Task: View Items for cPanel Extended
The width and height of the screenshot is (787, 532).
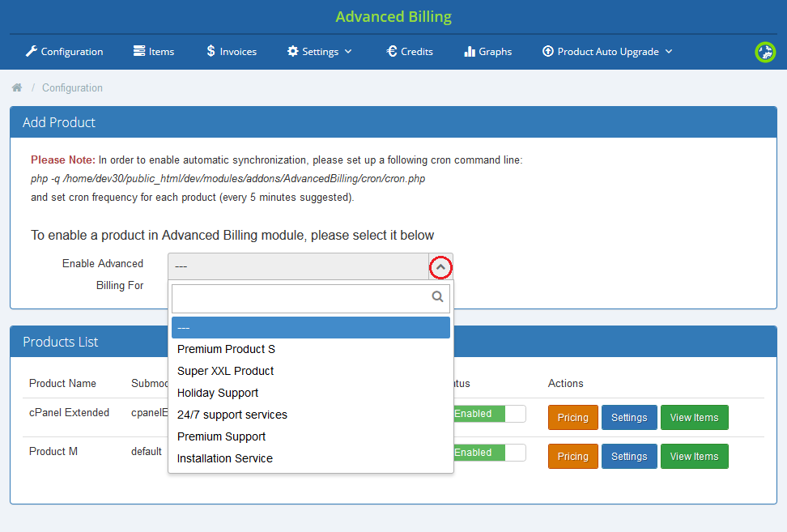Action: coord(694,418)
